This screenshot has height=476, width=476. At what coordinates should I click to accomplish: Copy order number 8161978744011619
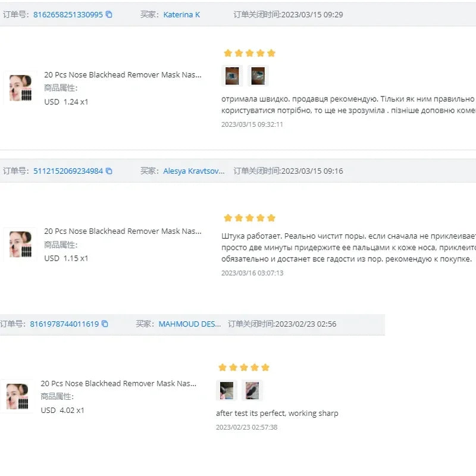pos(105,324)
